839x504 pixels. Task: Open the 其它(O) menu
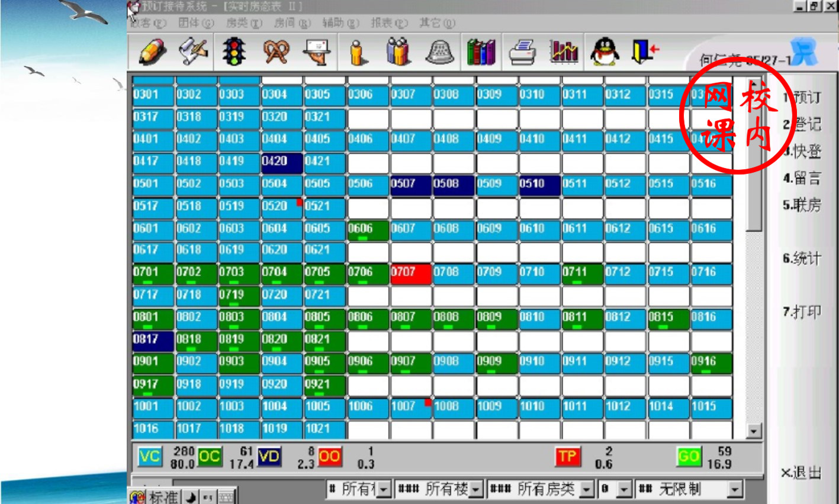437,23
